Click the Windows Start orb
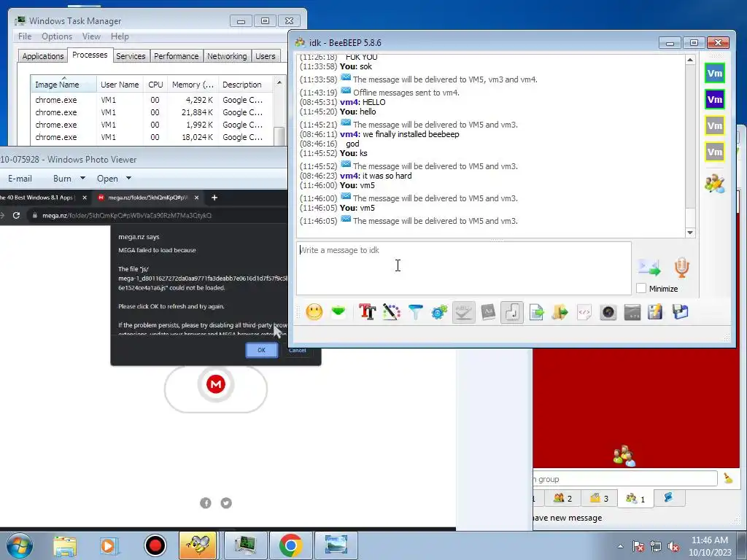This screenshot has height=560, width=747. [20, 545]
